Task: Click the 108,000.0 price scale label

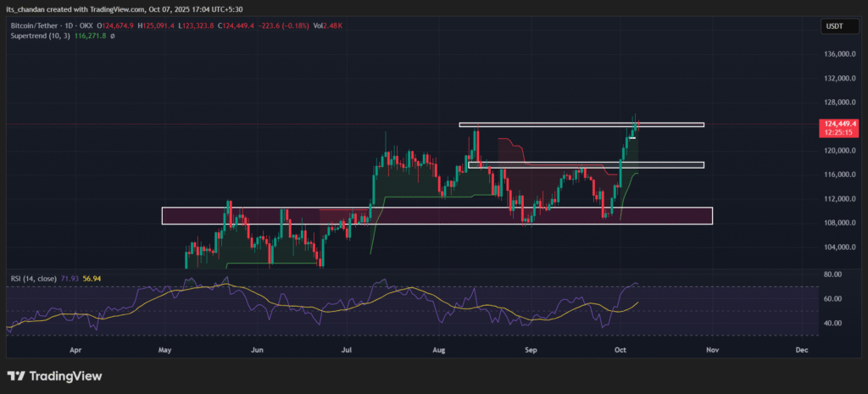Action: click(x=838, y=223)
